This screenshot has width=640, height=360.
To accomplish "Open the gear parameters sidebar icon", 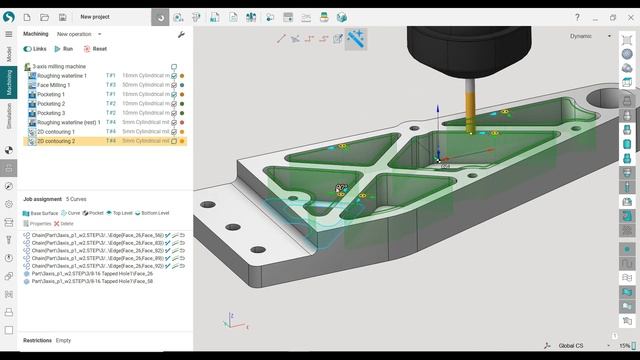I will coord(9,204).
